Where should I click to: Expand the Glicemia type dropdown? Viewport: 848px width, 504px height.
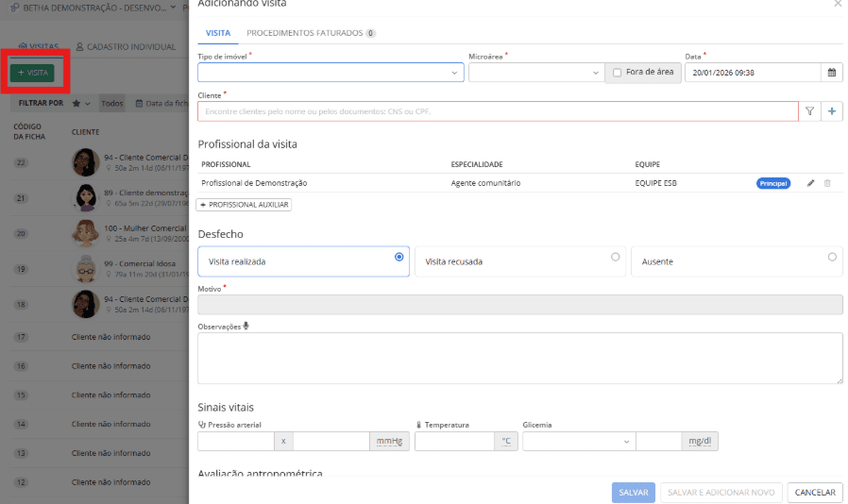point(626,441)
